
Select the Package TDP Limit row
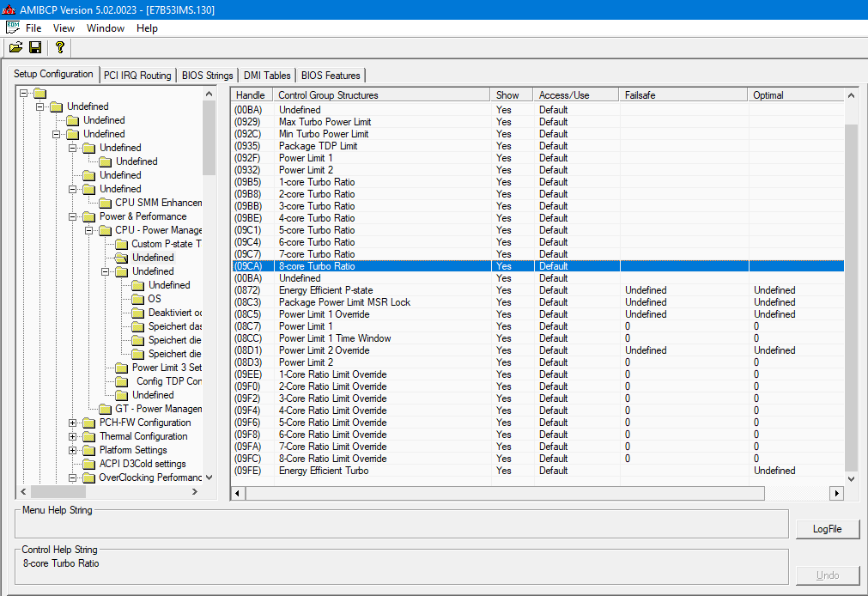pos(318,146)
